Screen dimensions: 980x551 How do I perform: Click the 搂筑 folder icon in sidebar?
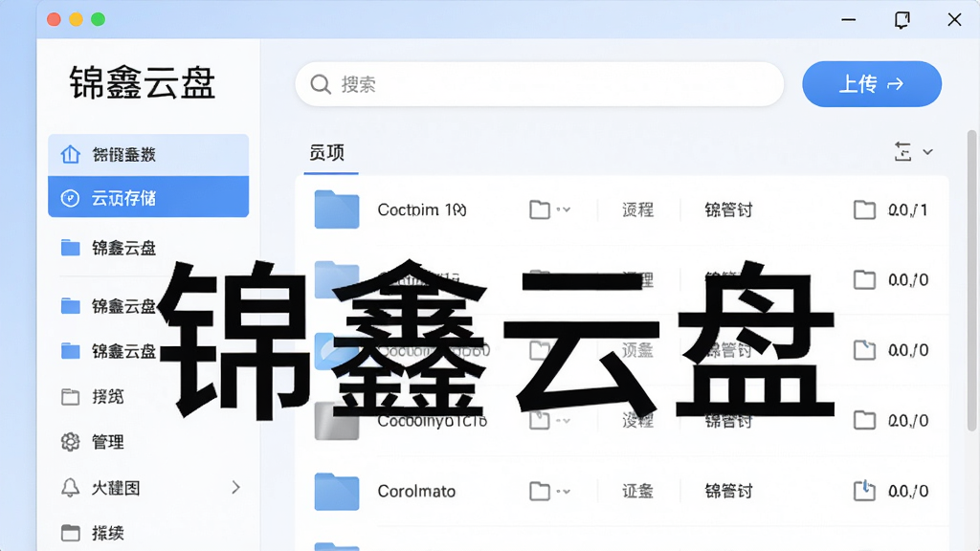pos(71,397)
